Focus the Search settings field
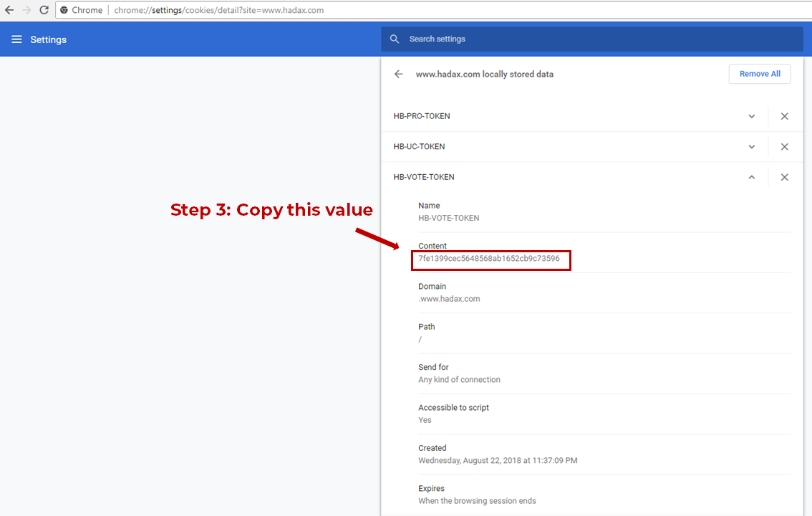Screen dimensions: 812x516 pos(592,39)
